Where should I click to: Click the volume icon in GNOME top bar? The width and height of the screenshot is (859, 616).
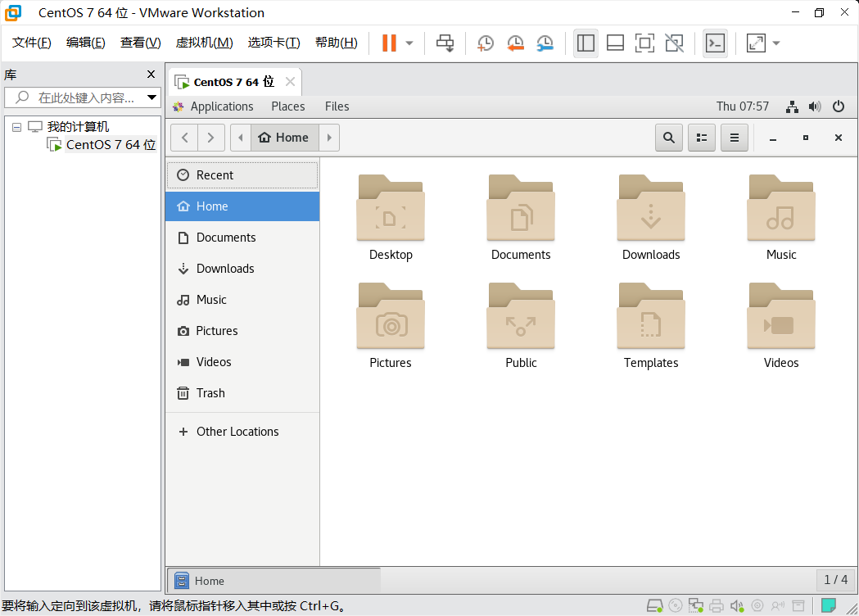[815, 106]
